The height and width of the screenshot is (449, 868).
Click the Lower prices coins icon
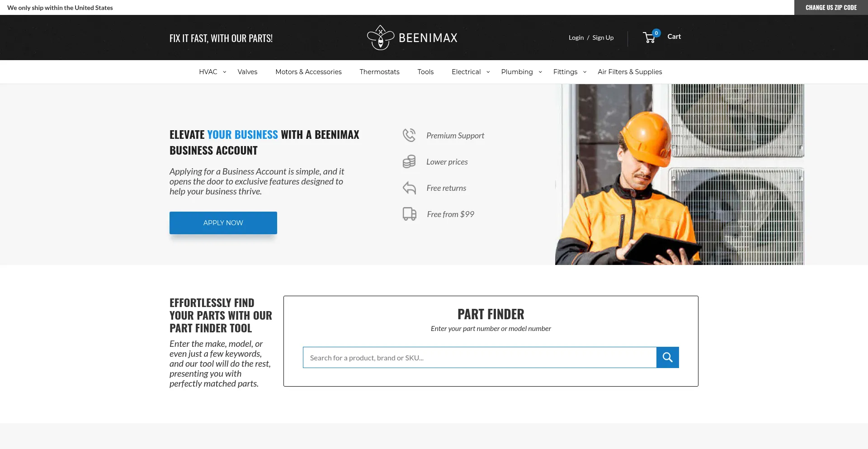pyautogui.click(x=409, y=161)
